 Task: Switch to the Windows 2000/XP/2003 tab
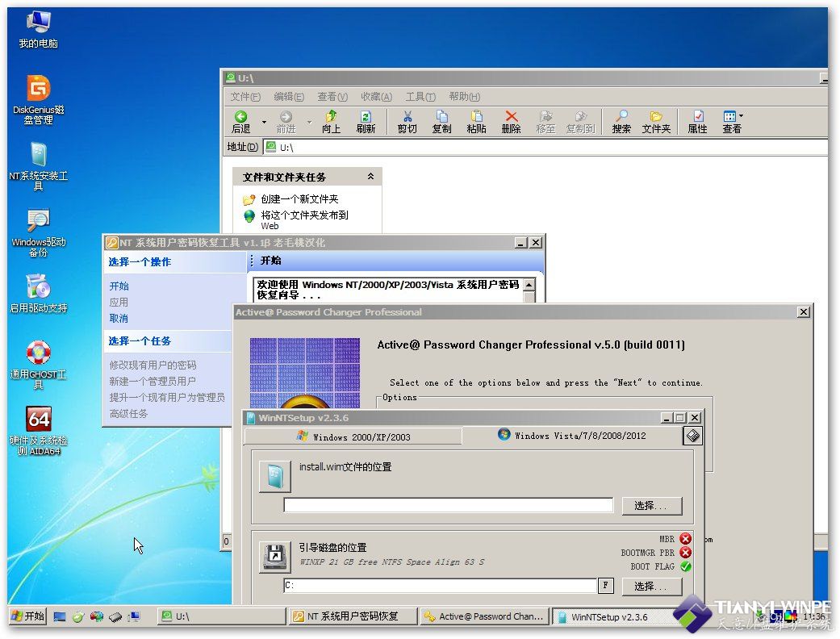(x=353, y=436)
